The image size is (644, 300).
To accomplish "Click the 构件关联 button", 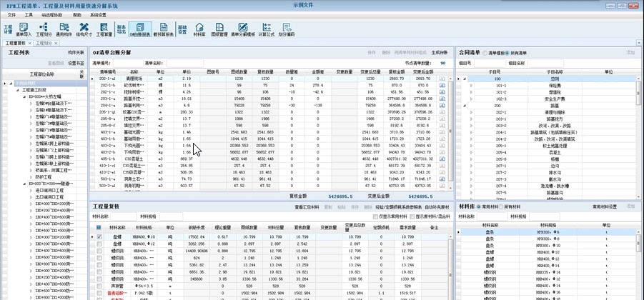I will click(x=76, y=53).
